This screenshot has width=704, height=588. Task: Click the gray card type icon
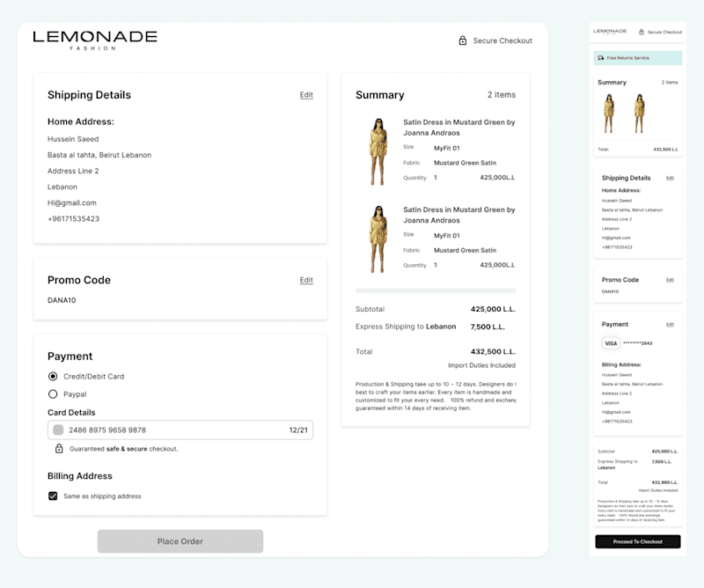click(58, 430)
